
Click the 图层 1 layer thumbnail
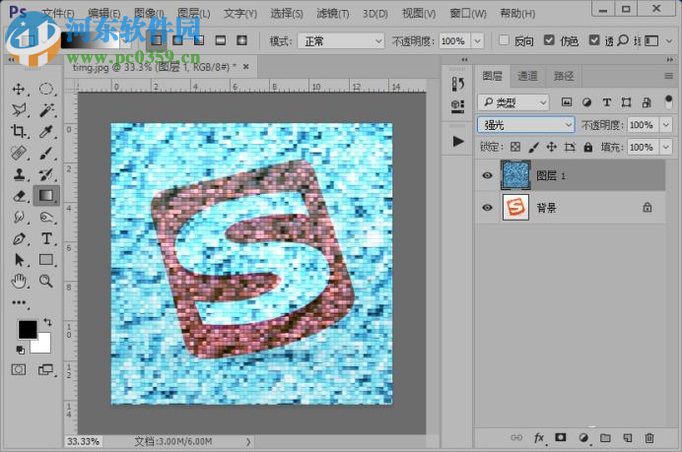(x=515, y=174)
